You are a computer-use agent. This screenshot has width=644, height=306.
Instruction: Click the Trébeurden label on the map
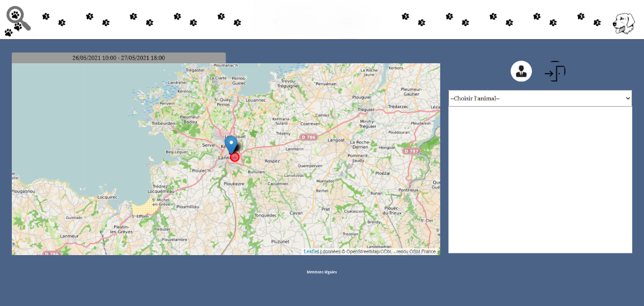coord(164,123)
